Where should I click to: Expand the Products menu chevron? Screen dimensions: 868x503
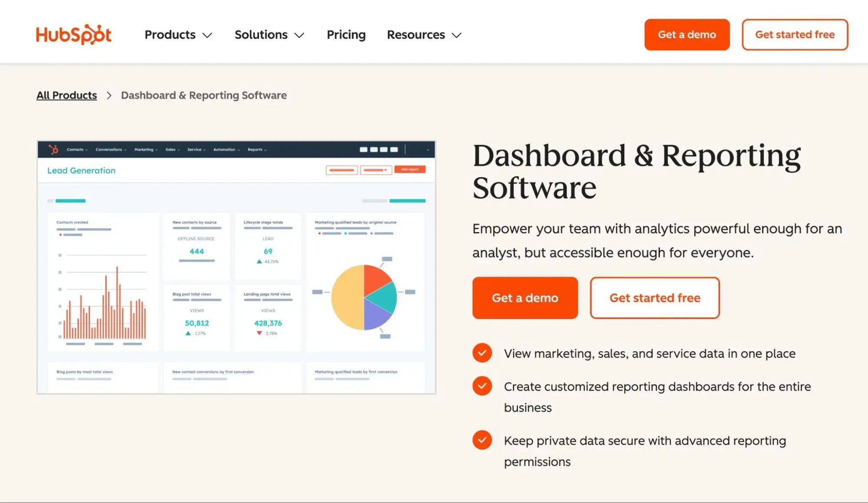pos(208,35)
